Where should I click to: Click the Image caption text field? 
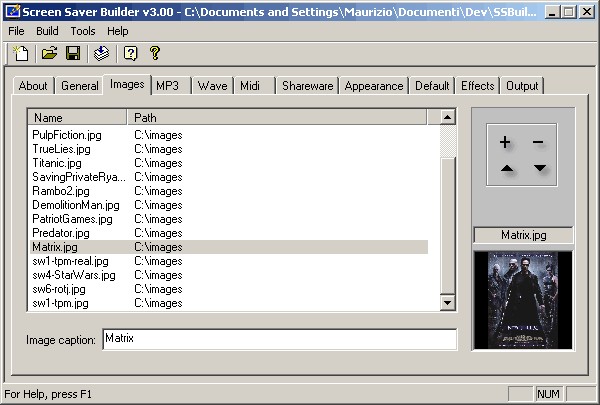pyautogui.click(x=280, y=339)
